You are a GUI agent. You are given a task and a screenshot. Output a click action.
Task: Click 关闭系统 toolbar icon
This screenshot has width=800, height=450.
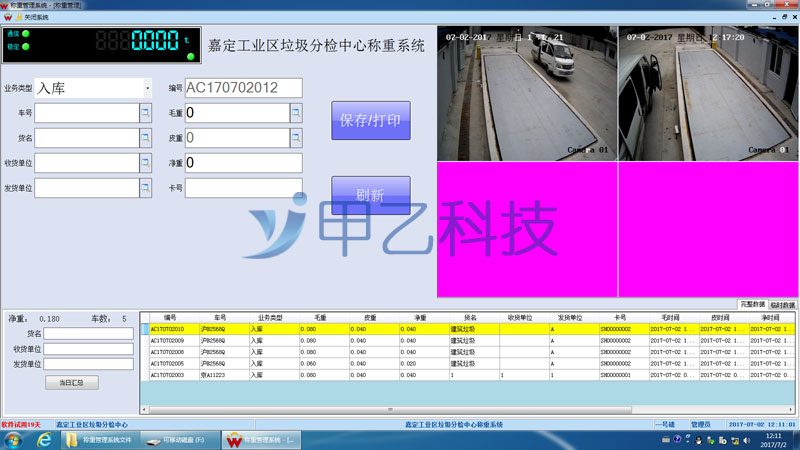point(32,17)
